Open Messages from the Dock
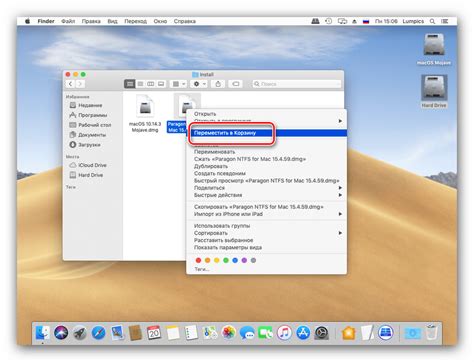Screen dimensions: 474x362 (247, 333)
